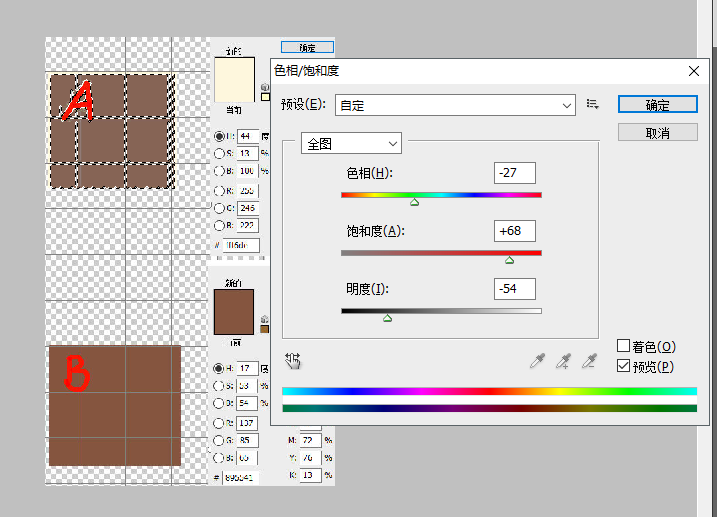
Task: Click the small yellow web-safe color box
Action: coord(265,97)
